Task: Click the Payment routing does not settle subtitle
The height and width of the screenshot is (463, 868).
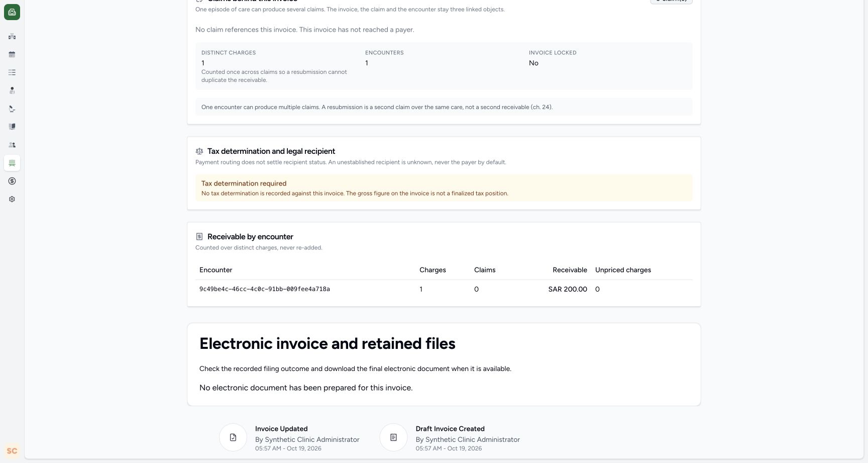Action: [x=351, y=162]
